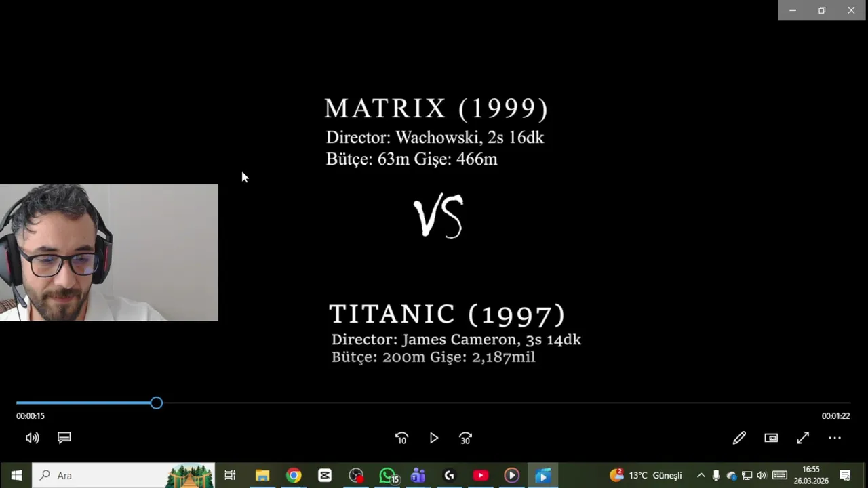This screenshot has height=488, width=868.
Task: Open WhatsApp with 15 notifications
Action: point(388,476)
